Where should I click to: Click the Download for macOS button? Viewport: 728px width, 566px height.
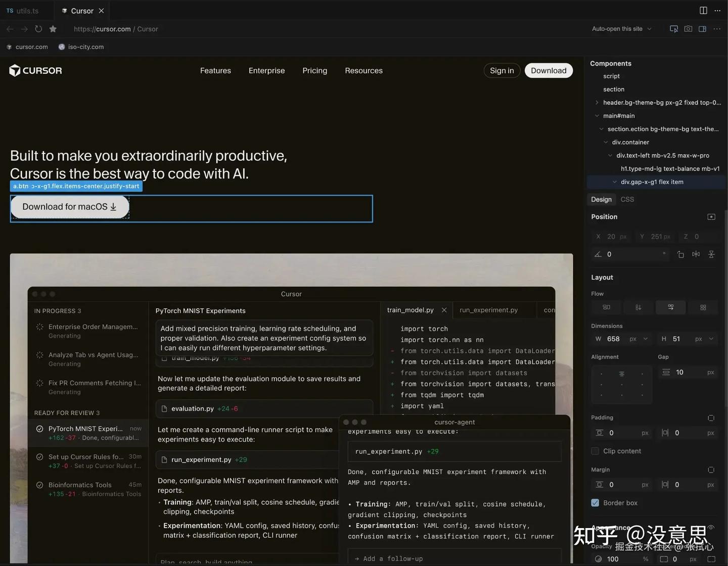(x=70, y=207)
